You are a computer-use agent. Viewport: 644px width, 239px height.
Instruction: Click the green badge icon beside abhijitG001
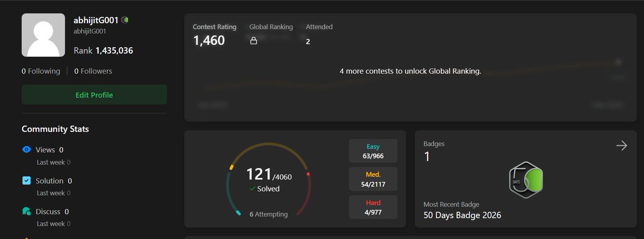pyautogui.click(x=125, y=20)
